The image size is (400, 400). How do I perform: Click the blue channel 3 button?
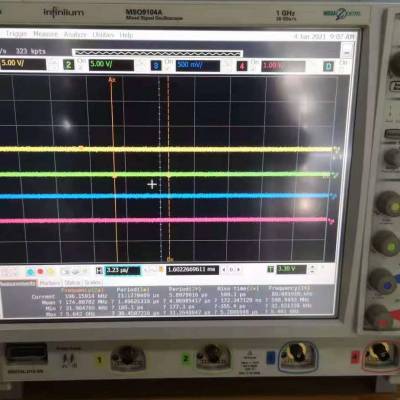(x=156, y=65)
